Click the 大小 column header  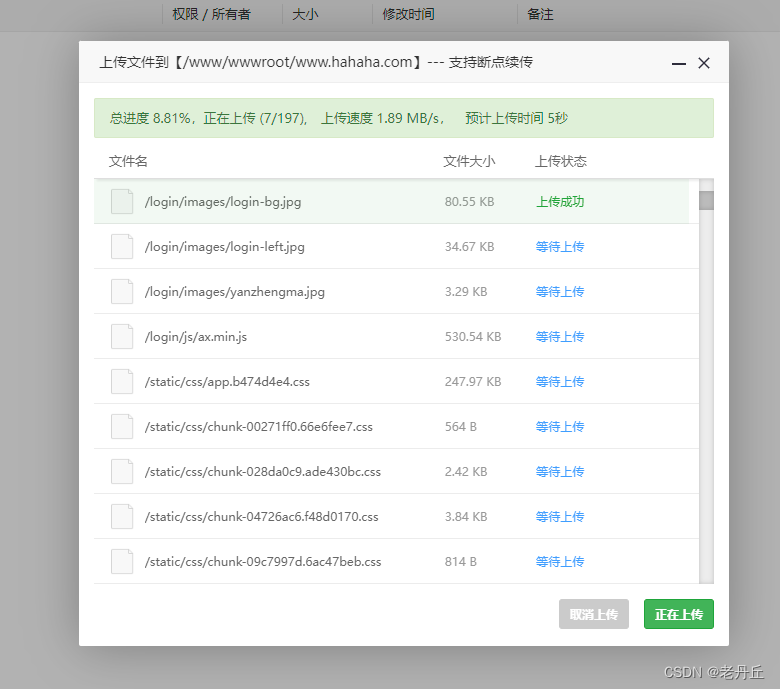305,14
